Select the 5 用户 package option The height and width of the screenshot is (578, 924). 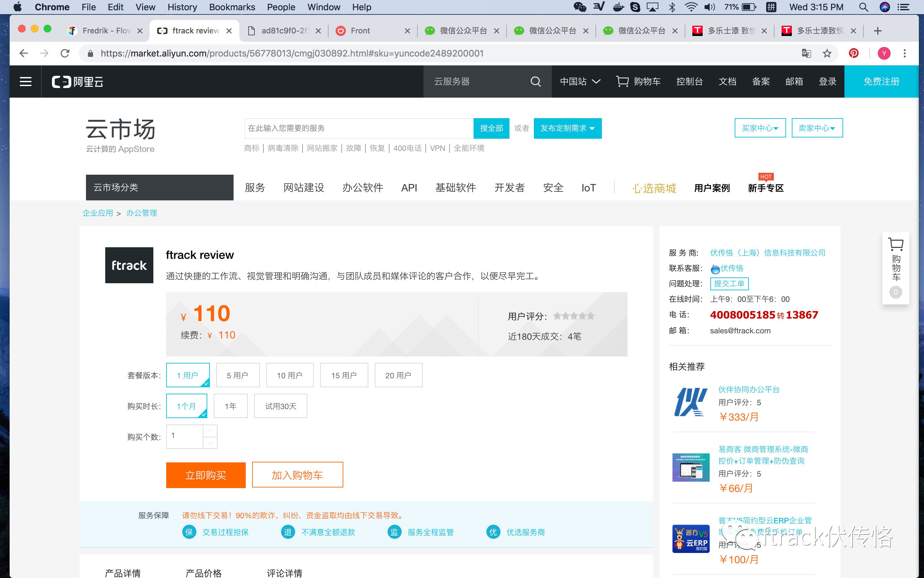[237, 375]
